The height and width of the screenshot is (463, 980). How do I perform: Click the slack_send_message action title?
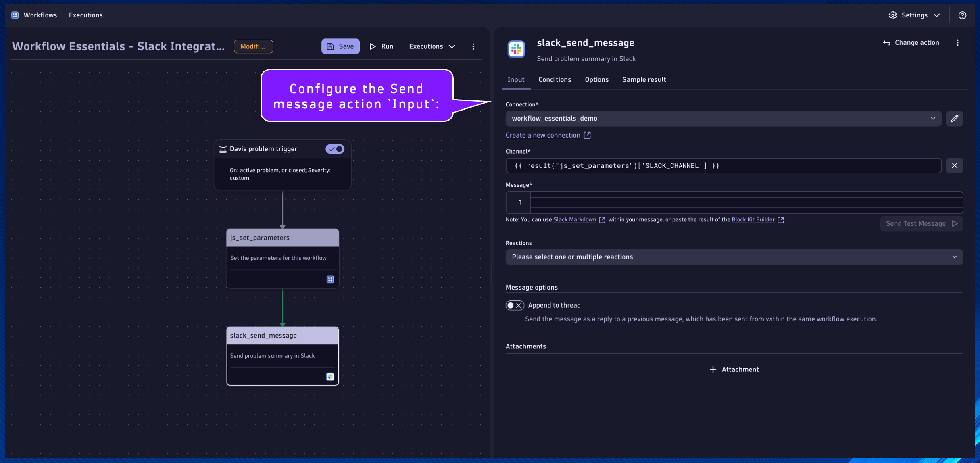(x=585, y=42)
